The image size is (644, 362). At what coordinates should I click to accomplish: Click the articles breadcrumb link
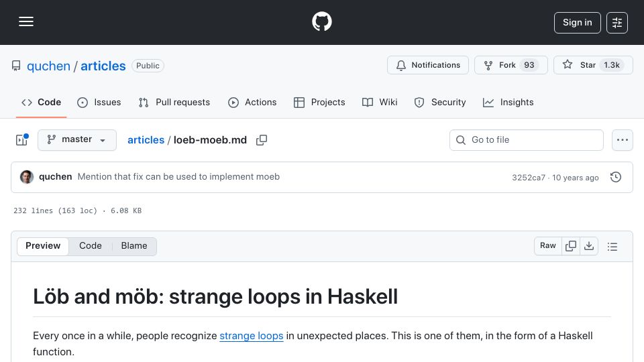coord(146,140)
